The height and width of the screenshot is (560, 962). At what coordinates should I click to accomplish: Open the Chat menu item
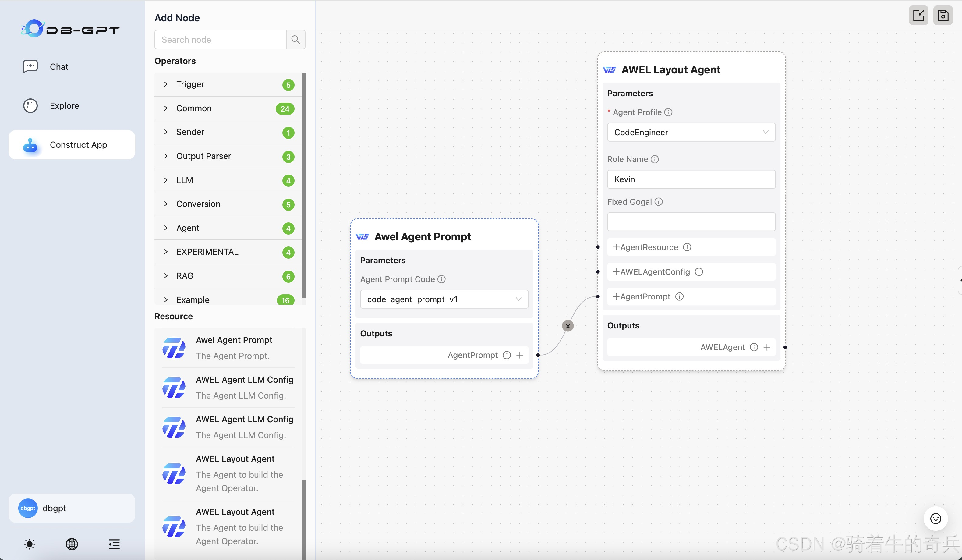click(x=59, y=67)
